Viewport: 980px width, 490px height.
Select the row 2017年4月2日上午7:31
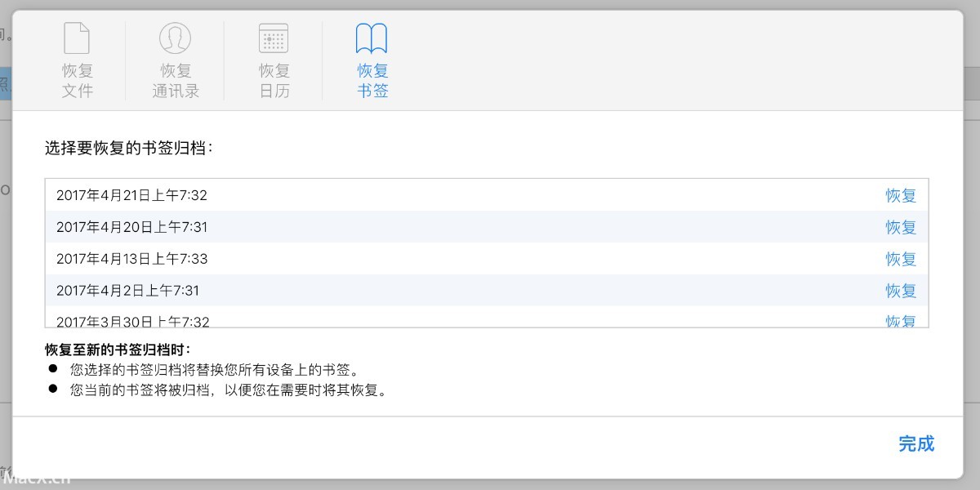pyautogui.click(x=487, y=291)
